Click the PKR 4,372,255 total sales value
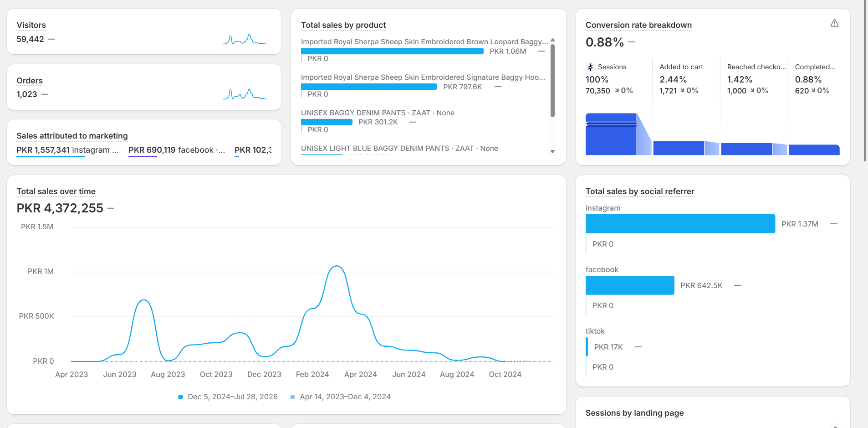 (x=60, y=208)
